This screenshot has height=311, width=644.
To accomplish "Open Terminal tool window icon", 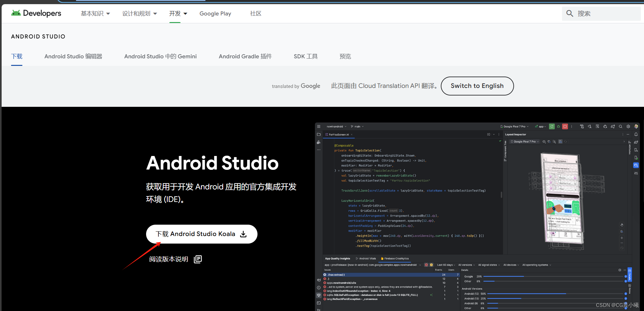I will 319,303.
